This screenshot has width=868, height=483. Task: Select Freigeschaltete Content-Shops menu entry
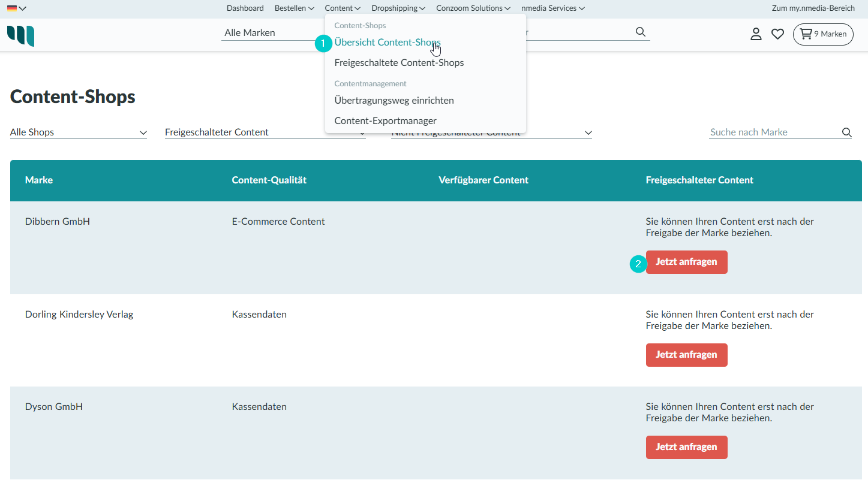(399, 62)
